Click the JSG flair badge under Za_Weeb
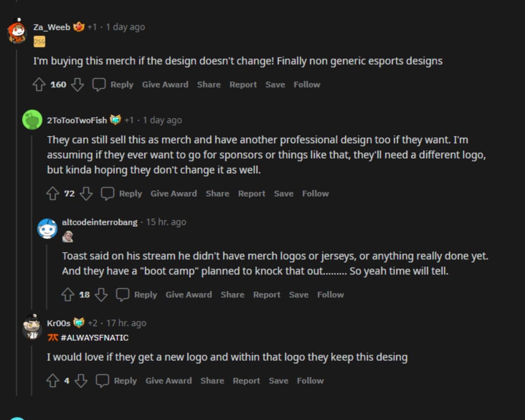Screen dimensions: 525x420 39,41
